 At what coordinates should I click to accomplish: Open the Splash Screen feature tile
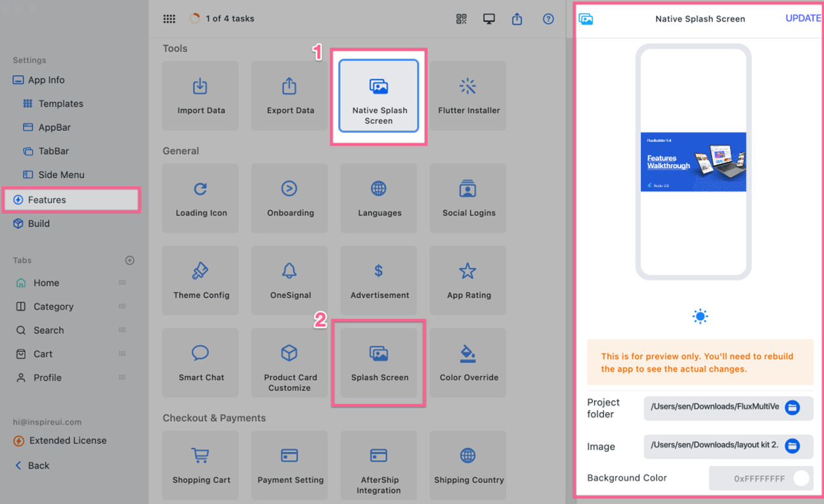tap(379, 363)
